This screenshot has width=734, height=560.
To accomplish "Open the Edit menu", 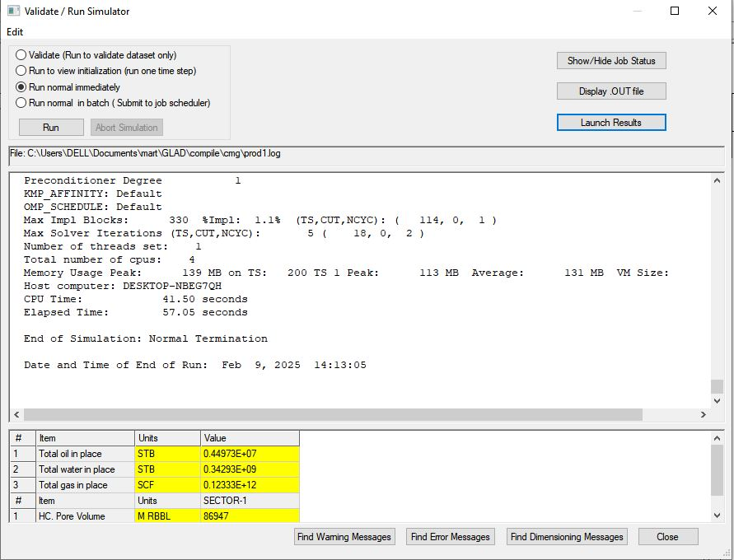I will pyautogui.click(x=15, y=32).
